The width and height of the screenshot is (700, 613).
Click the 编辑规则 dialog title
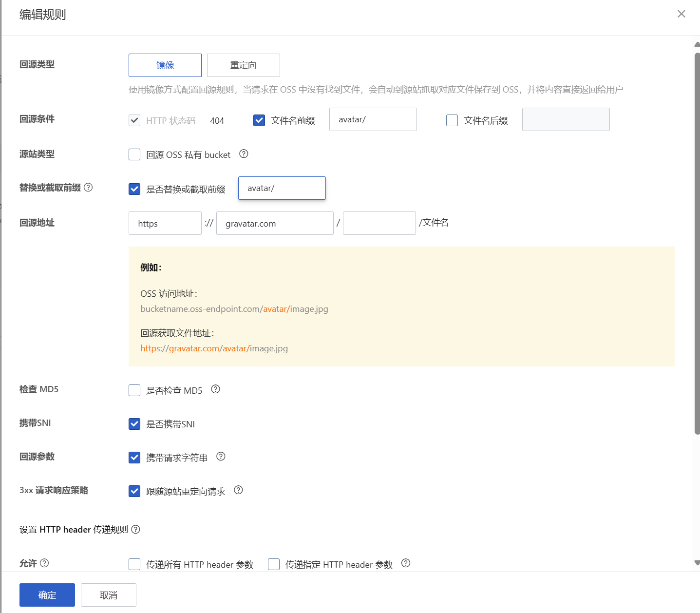pos(43,15)
